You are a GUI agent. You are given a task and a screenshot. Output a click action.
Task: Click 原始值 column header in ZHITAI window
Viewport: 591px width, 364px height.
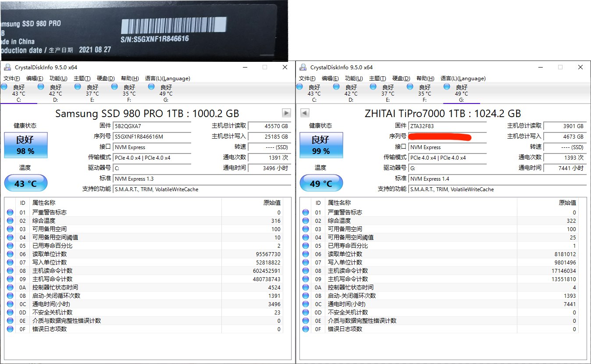(567, 203)
